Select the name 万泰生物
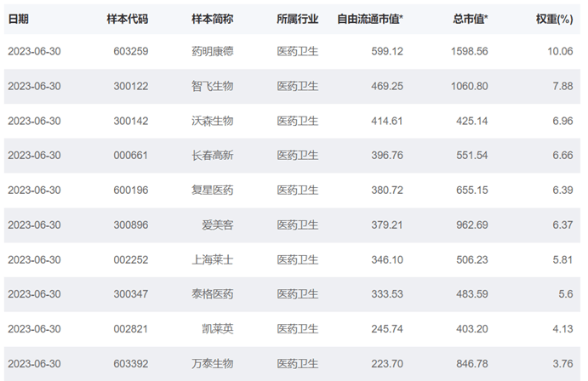This screenshot has height=381, width=588. point(213,364)
